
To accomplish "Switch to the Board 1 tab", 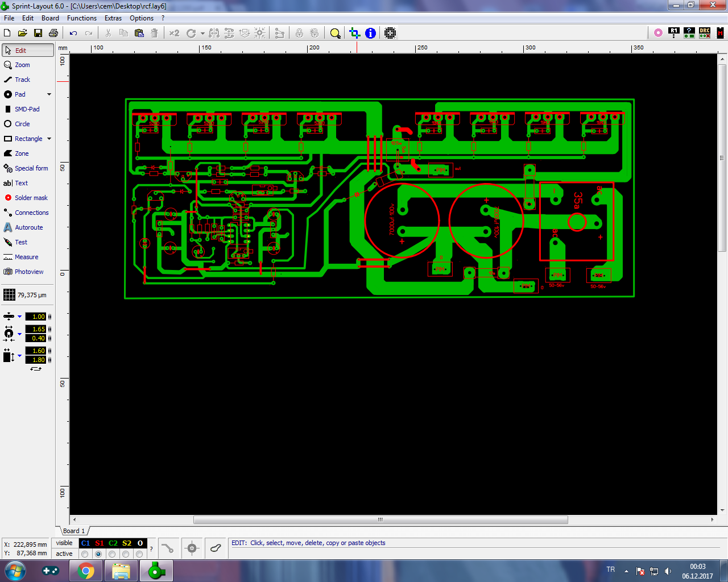I will click(x=73, y=531).
